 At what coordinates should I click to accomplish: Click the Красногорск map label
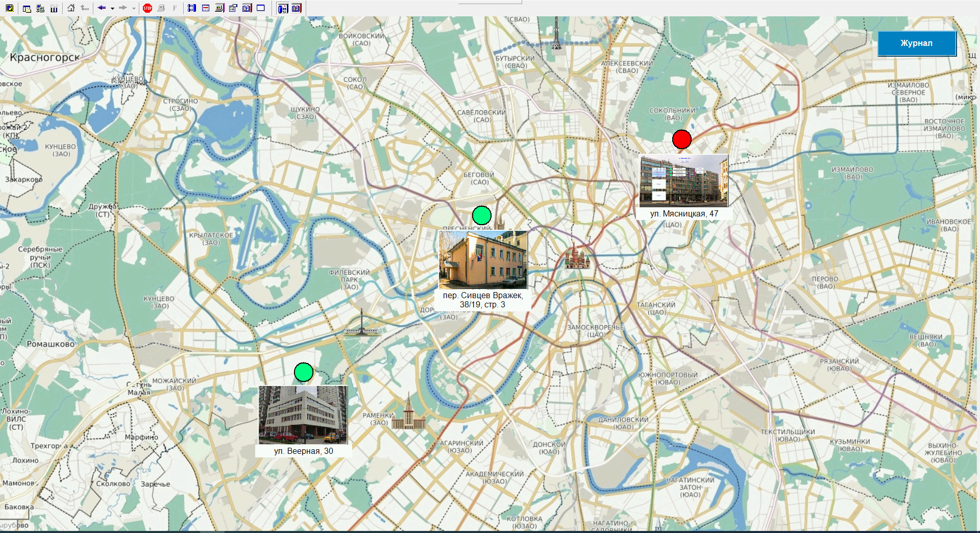(x=45, y=57)
